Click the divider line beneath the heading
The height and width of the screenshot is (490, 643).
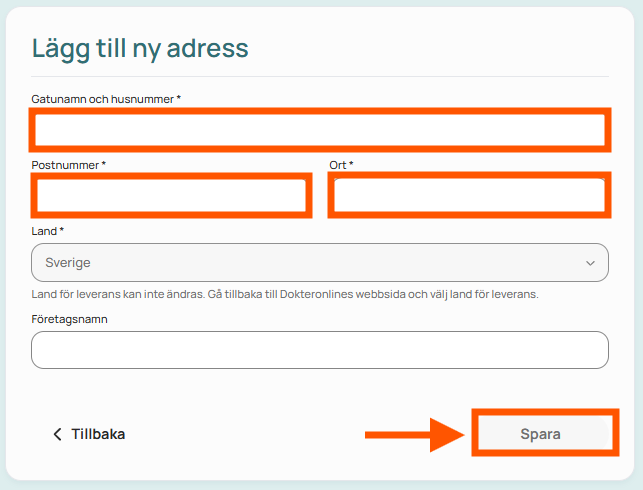coord(320,76)
